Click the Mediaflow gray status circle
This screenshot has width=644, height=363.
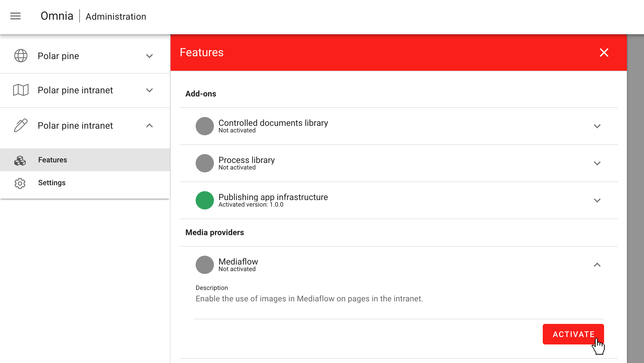205,265
